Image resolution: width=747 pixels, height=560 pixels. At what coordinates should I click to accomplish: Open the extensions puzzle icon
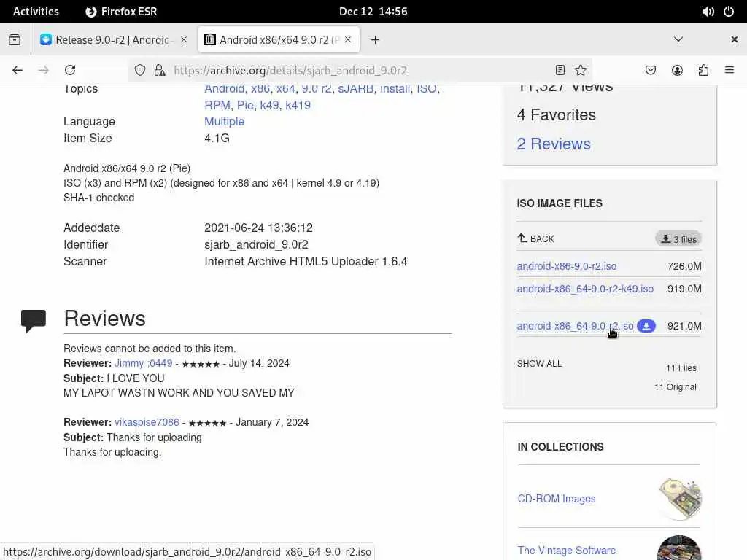(x=703, y=70)
